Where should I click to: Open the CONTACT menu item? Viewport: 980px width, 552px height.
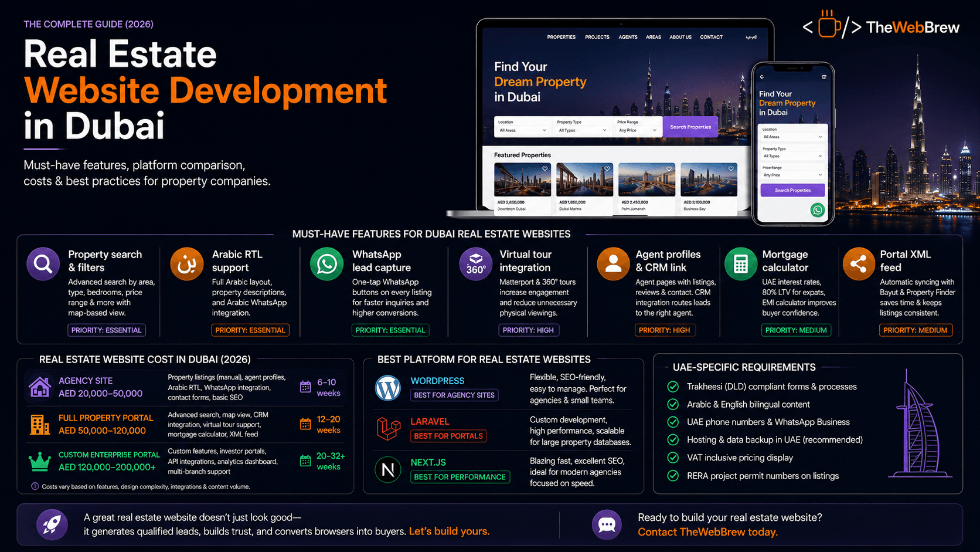click(711, 37)
